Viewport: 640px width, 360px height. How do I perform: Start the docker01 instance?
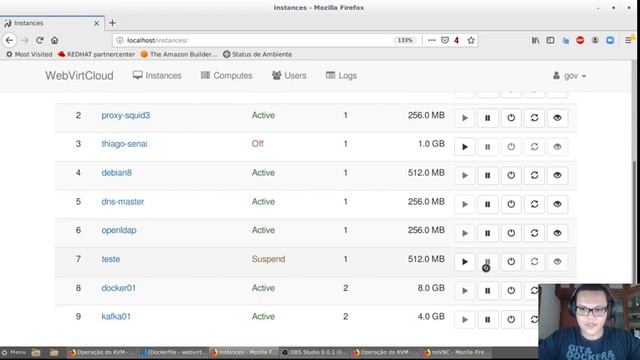464,291
